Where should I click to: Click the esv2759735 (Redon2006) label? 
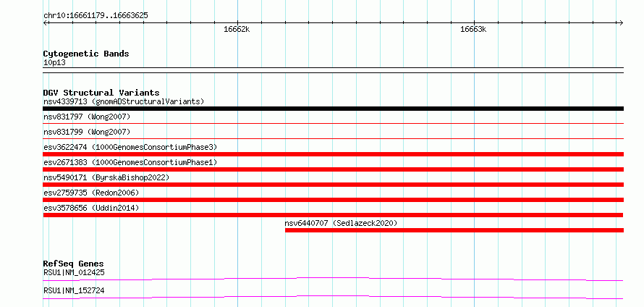point(91,193)
